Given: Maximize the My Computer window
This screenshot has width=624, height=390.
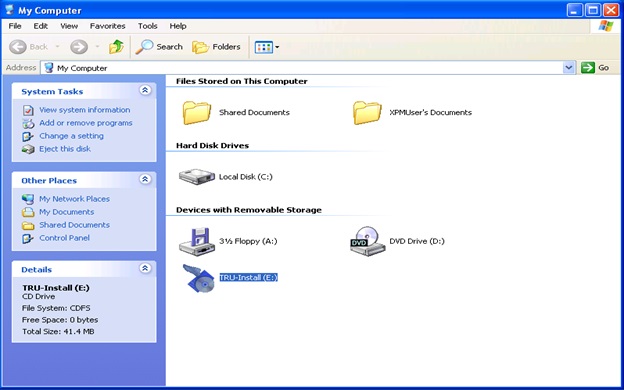Looking at the screenshot, I should 593,10.
